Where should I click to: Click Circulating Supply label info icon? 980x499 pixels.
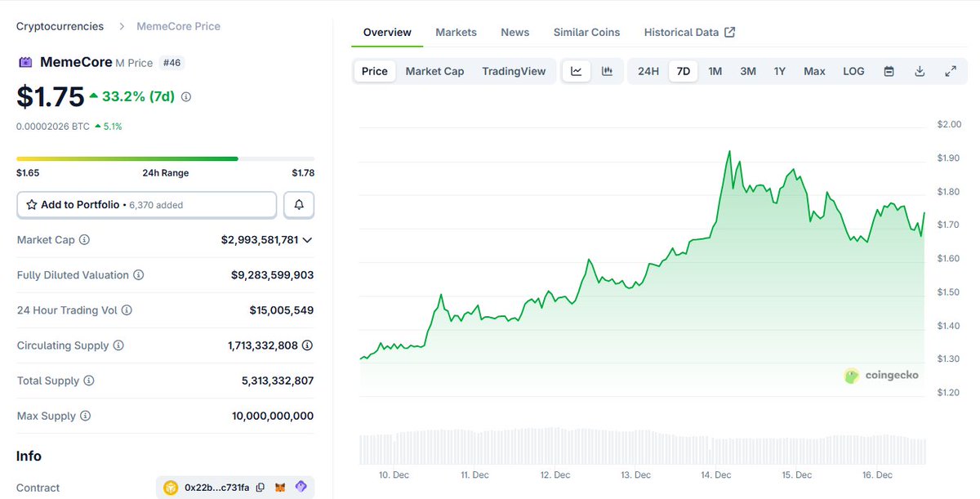coord(118,345)
